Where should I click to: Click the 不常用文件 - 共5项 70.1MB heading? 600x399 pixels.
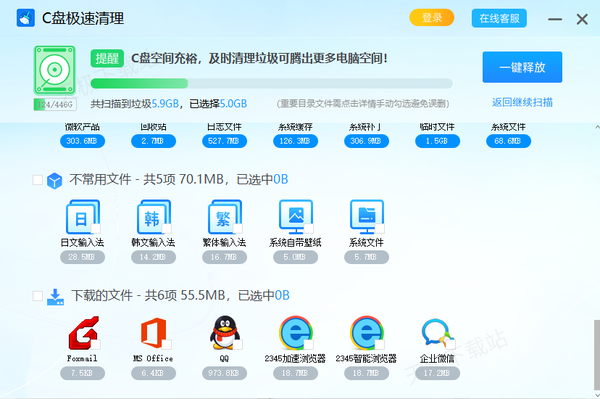tap(179, 179)
